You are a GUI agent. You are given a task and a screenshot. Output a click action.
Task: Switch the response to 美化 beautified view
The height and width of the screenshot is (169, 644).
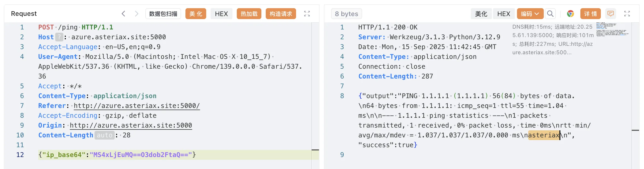pos(481,14)
